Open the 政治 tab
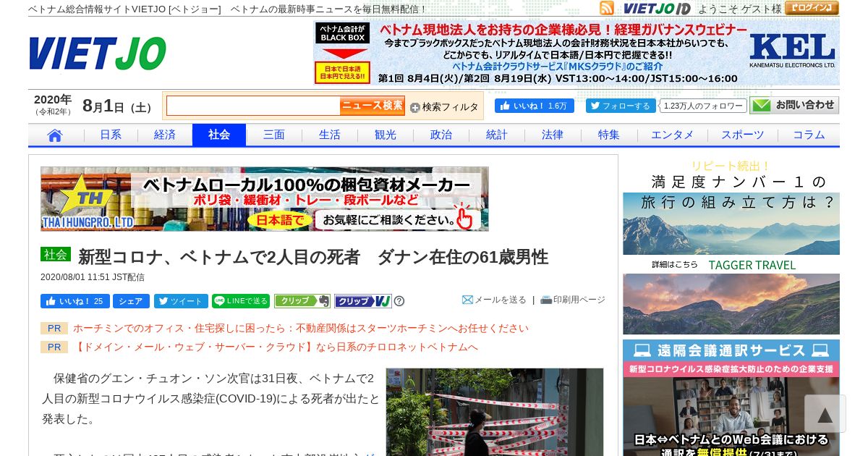Viewport: 868px width, 456px height. point(441,135)
